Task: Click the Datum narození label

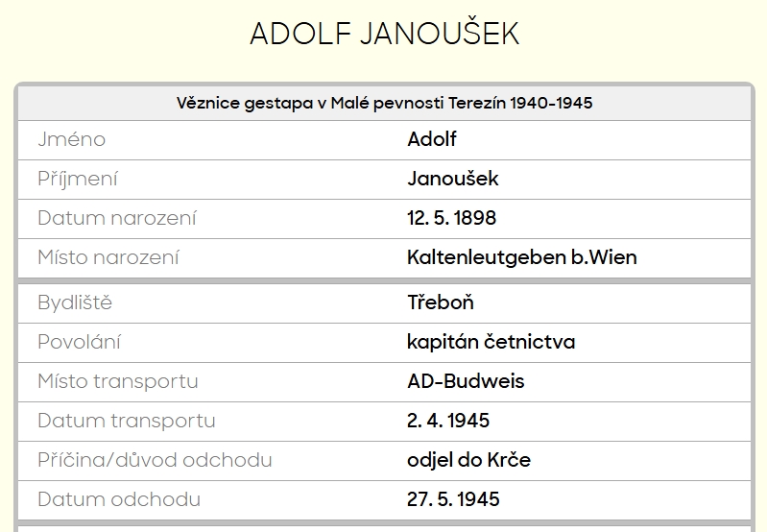Action: tap(117, 218)
